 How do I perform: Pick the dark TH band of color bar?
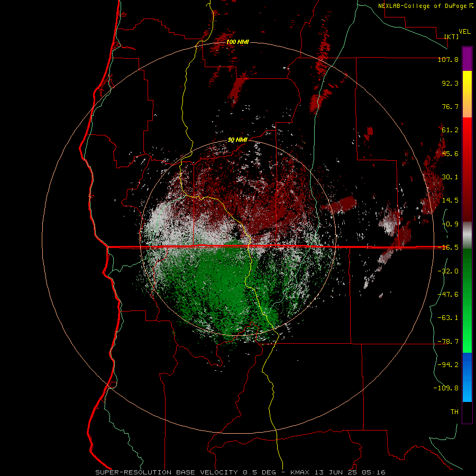pos(467,413)
